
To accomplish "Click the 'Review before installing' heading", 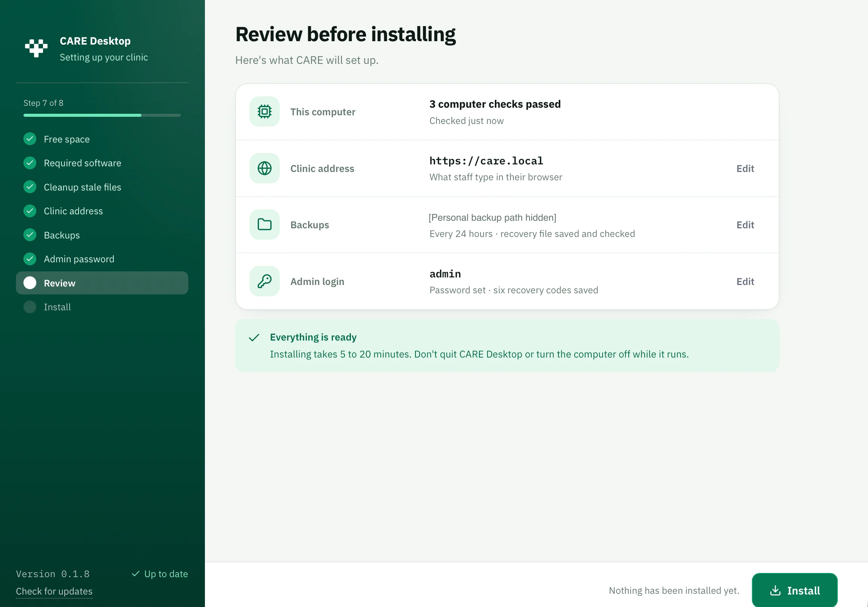I will point(346,34).
